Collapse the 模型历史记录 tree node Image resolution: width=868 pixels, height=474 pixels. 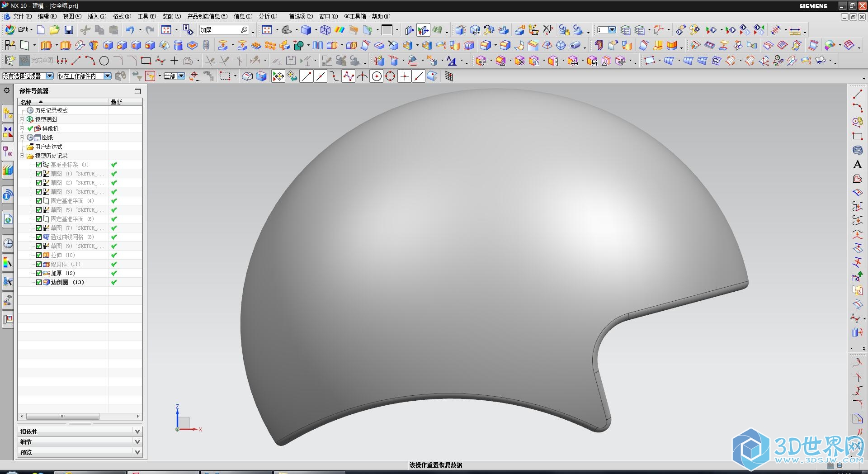tap(22, 156)
